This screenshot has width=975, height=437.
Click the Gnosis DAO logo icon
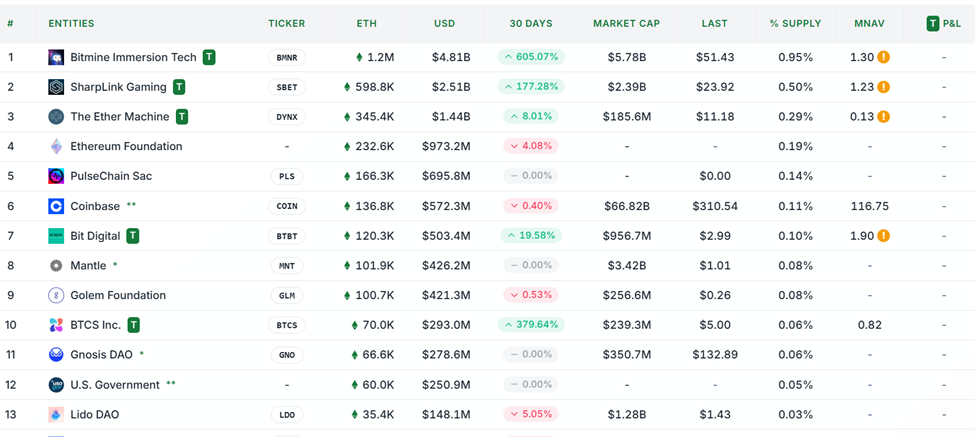pos(56,355)
